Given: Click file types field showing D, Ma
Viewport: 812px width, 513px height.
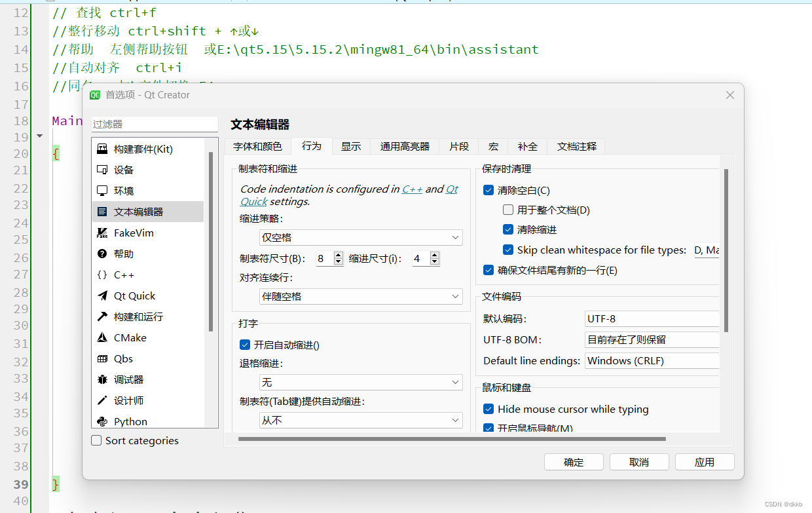Looking at the screenshot, I should point(707,250).
